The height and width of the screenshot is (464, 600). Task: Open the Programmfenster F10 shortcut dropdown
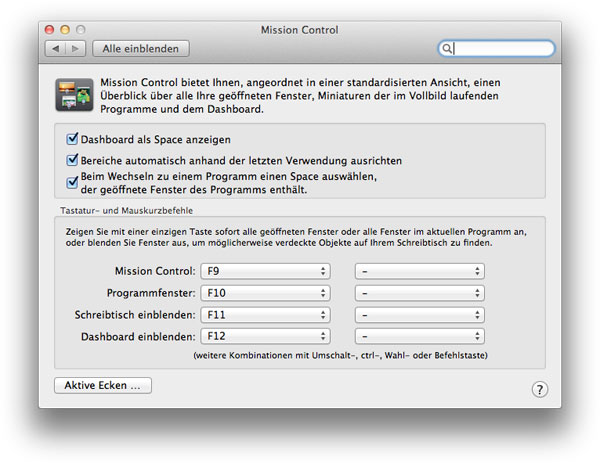[x=265, y=293]
